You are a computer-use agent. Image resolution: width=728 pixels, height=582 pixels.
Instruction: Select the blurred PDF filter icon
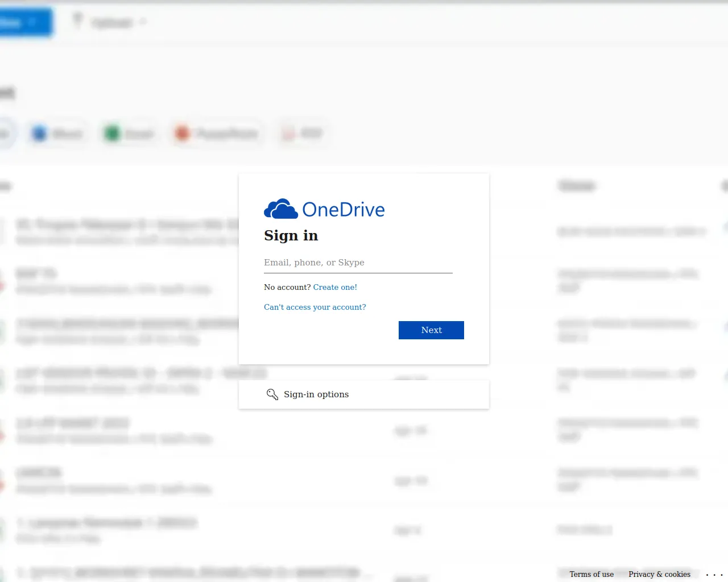pyautogui.click(x=288, y=134)
